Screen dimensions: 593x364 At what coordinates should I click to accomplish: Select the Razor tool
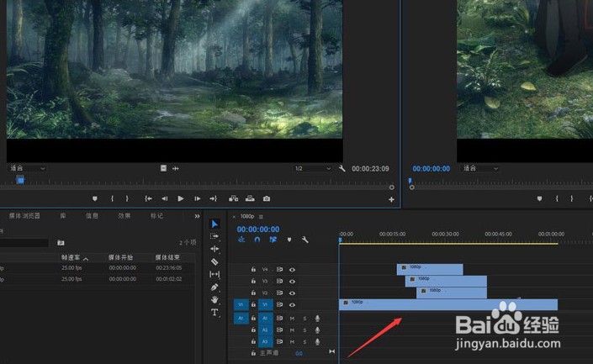(214, 261)
